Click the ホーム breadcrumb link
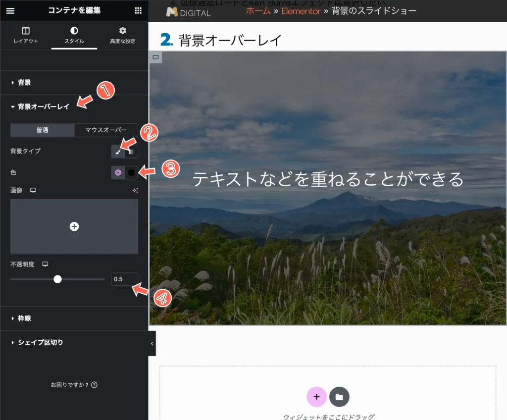 pos(258,10)
